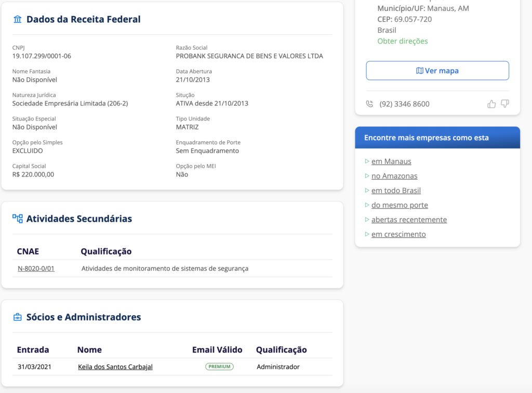The width and height of the screenshot is (532, 393).
Task: Click the hierarchy icon by Atividades Secundárias
Action: [x=18, y=219]
